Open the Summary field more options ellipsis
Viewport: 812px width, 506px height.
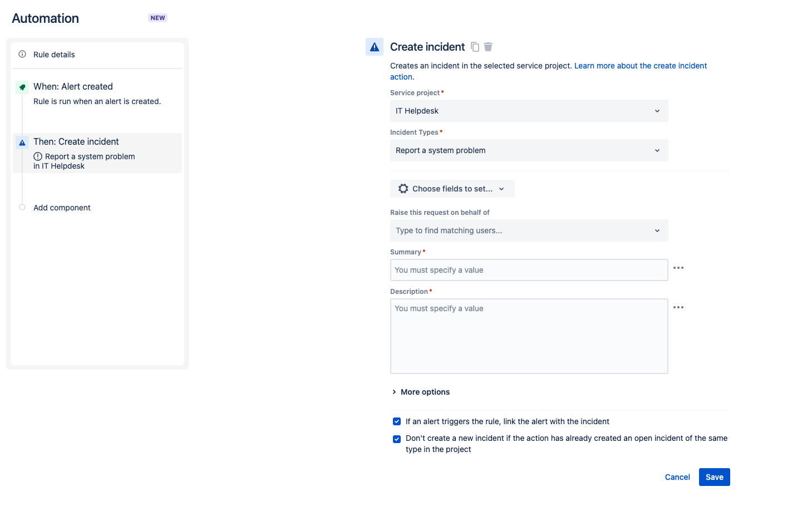(x=678, y=268)
